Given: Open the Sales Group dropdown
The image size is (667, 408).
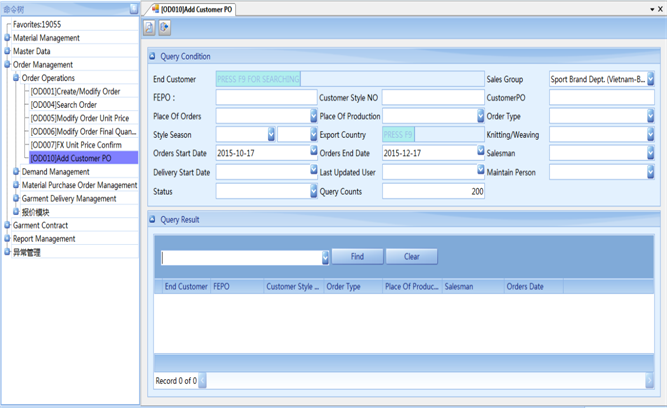Looking at the screenshot, I should [650, 79].
